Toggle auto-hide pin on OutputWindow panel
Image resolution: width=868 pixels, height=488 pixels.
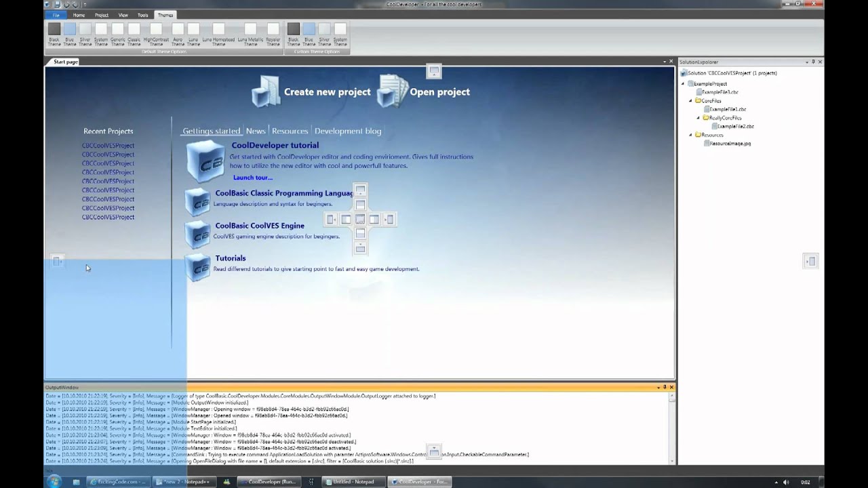point(665,387)
